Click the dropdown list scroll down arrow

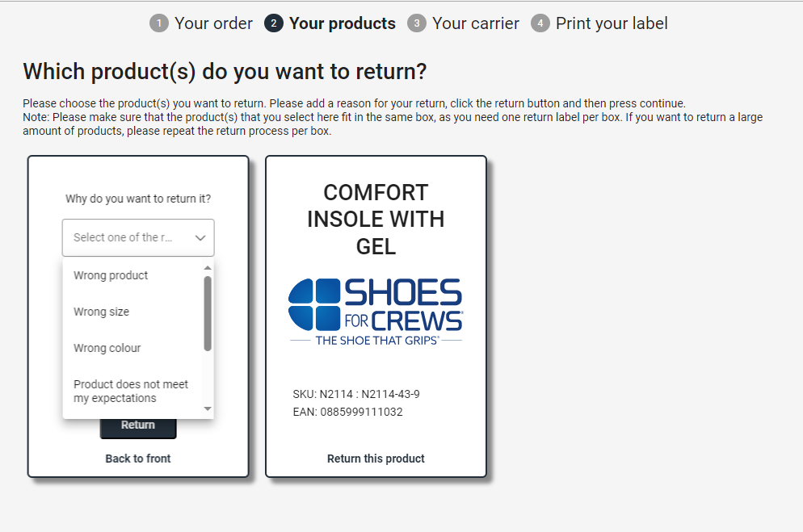click(x=208, y=408)
